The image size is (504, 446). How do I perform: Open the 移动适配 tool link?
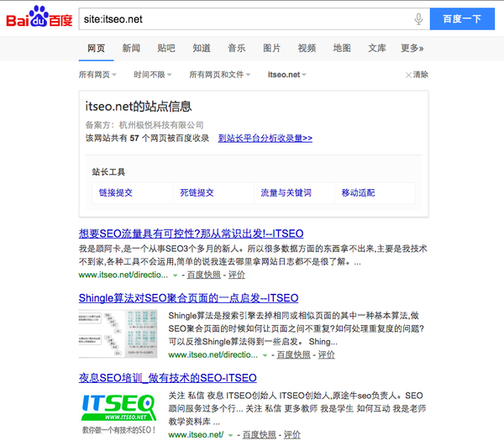(358, 193)
